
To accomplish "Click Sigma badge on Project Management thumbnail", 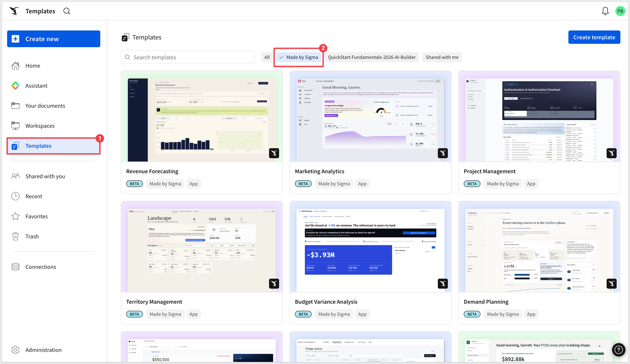I will (x=611, y=153).
